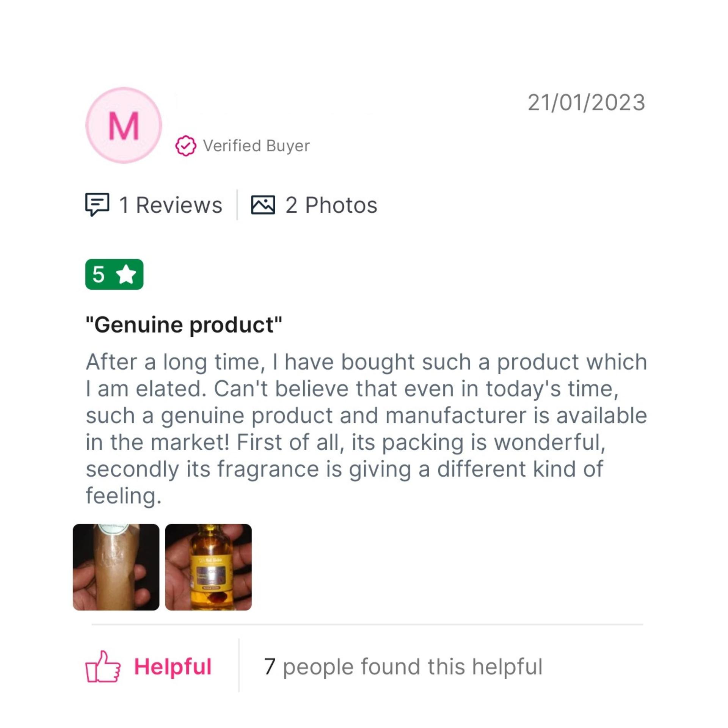Open the 1 Reviews link
This screenshot has width=728, height=728.
171,205
